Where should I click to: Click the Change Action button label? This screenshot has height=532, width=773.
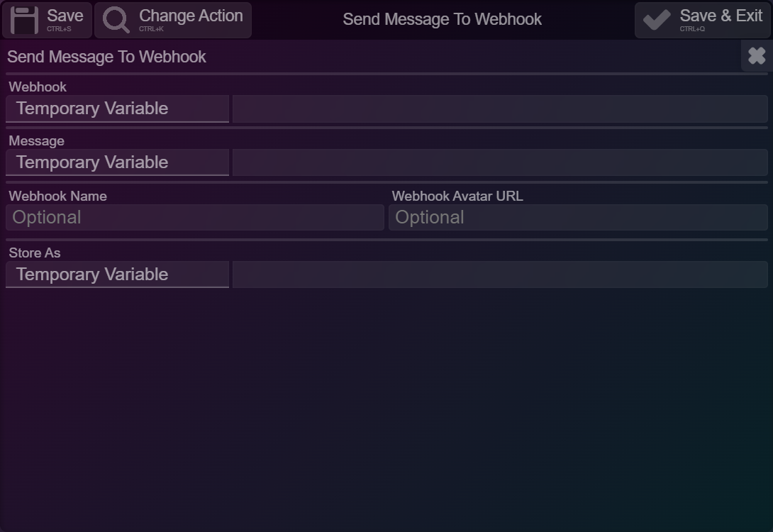click(191, 16)
